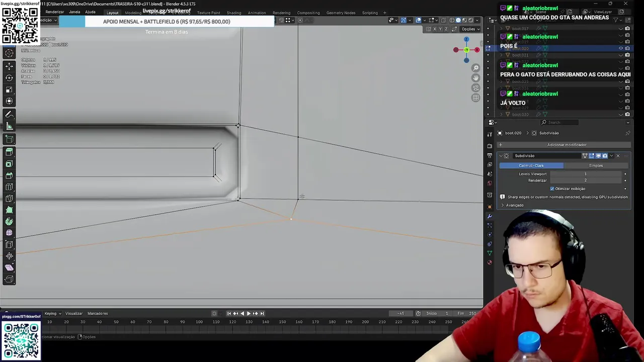Open the Material properties tab
This screenshot has height=362, width=644.
click(490, 262)
